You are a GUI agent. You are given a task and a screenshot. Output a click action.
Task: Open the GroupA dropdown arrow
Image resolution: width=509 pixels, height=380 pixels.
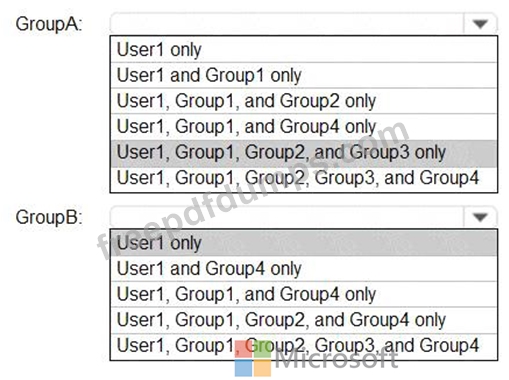tap(480, 24)
